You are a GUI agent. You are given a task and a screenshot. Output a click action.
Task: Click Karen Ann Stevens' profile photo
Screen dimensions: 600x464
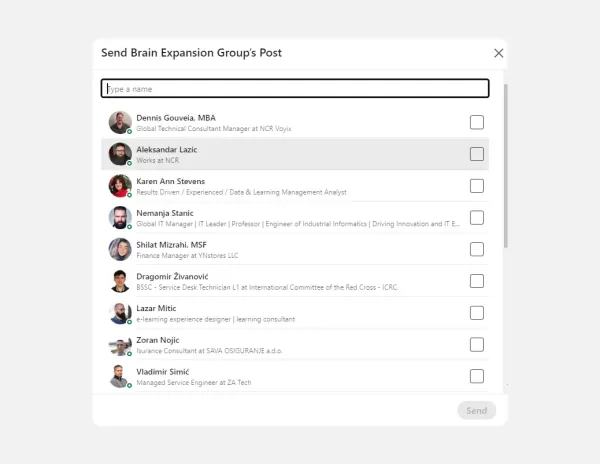point(120,186)
